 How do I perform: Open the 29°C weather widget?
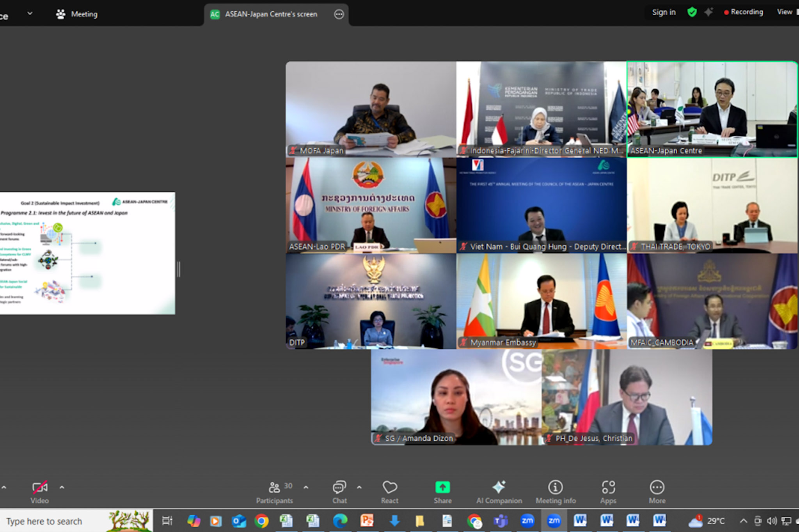tap(707, 521)
